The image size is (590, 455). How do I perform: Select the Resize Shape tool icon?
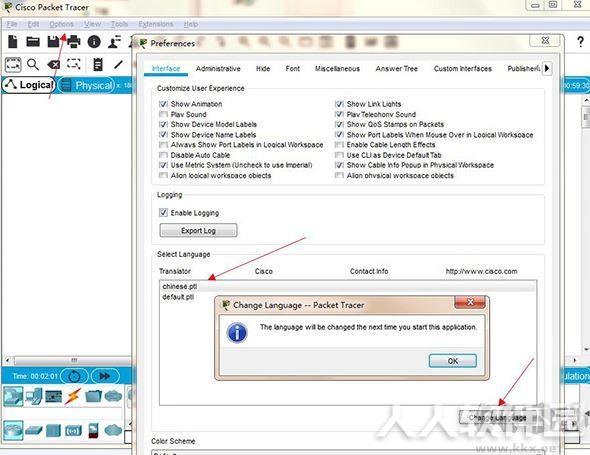(73, 64)
